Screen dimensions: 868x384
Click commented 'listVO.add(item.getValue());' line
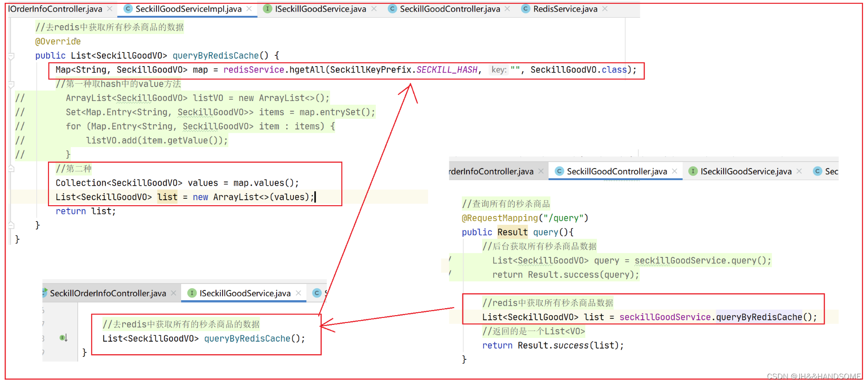(x=157, y=141)
